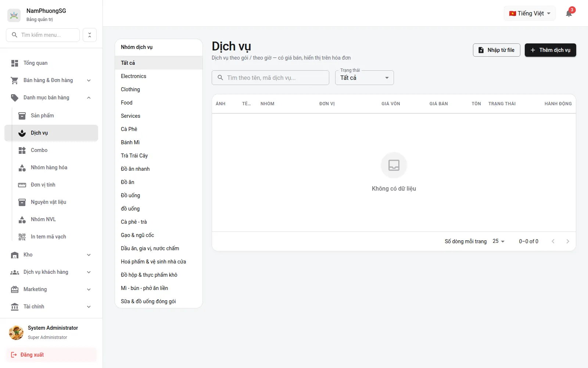Click the GIÁ BÁN column header
The width and height of the screenshot is (588, 368).
pos(438,104)
